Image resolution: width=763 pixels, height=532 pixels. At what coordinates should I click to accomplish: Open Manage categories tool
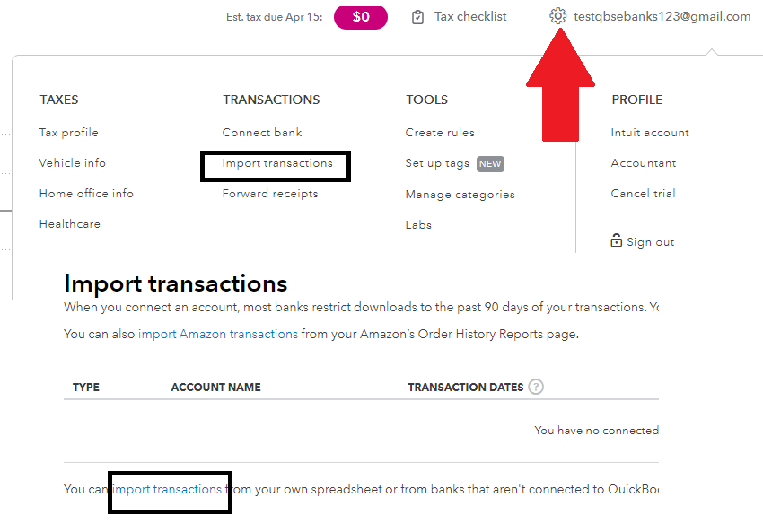460,195
